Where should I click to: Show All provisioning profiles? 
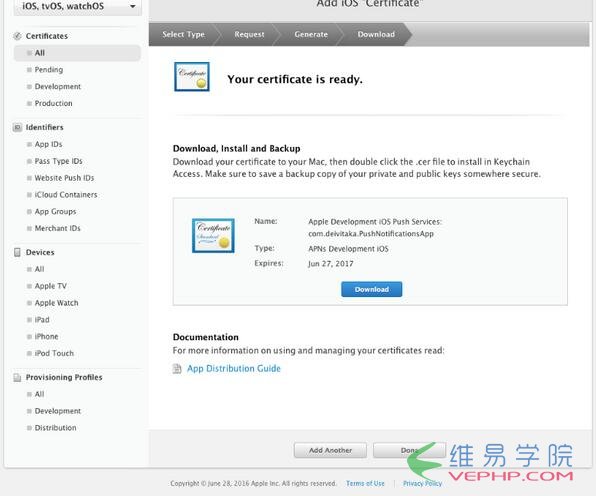pyautogui.click(x=39, y=394)
